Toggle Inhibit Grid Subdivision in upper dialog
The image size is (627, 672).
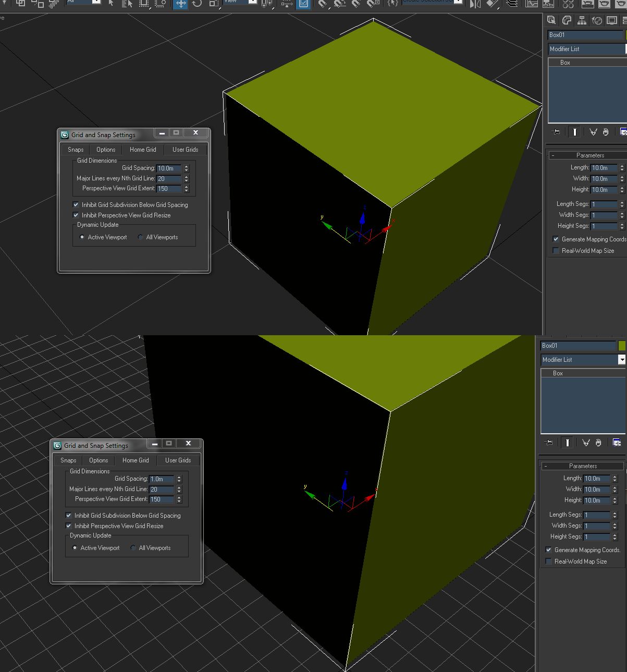[x=76, y=204]
